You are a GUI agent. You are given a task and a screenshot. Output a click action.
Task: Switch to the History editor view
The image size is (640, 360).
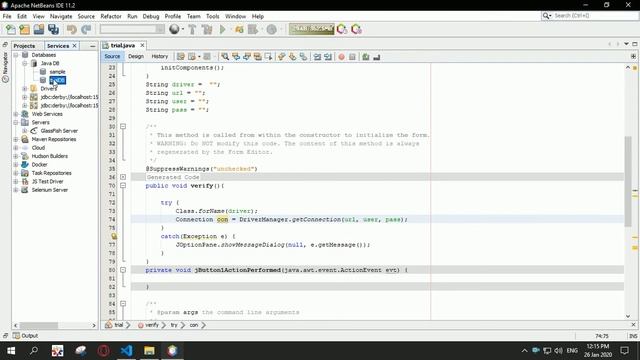pyautogui.click(x=160, y=56)
